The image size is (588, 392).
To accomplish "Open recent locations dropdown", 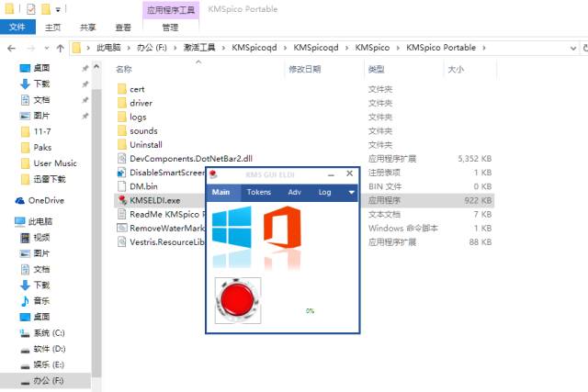I will [x=47, y=48].
